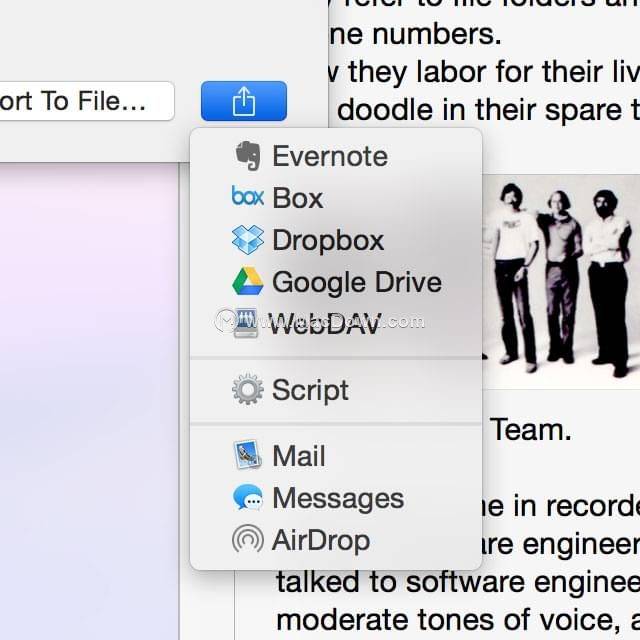Click the blue share button
Viewport: 640px width, 640px height.
[243, 101]
